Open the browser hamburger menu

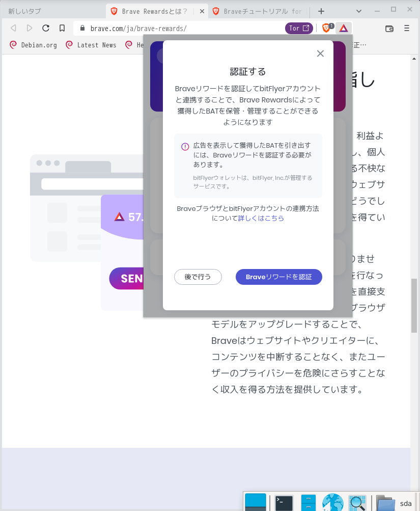click(x=407, y=29)
